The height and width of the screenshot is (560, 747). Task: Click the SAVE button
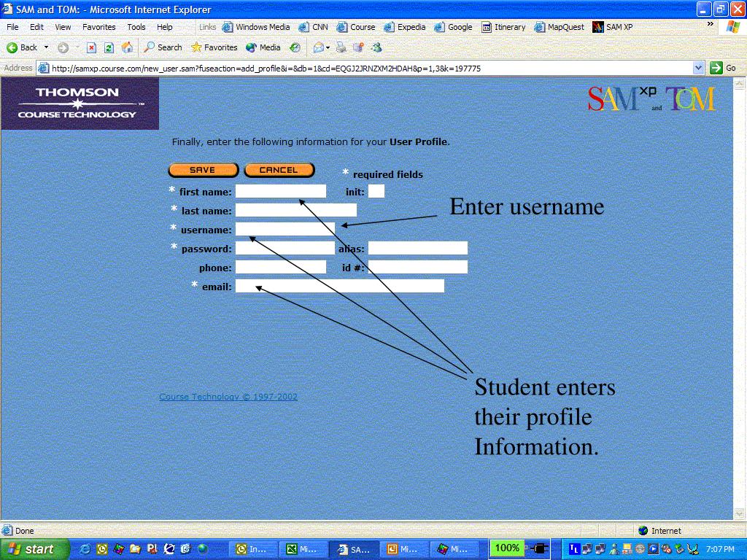(204, 170)
